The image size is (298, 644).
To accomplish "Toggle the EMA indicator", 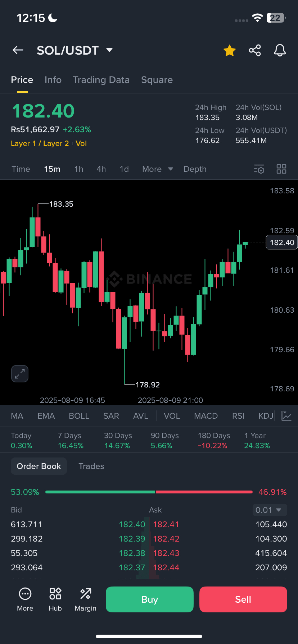I will [x=46, y=416].
